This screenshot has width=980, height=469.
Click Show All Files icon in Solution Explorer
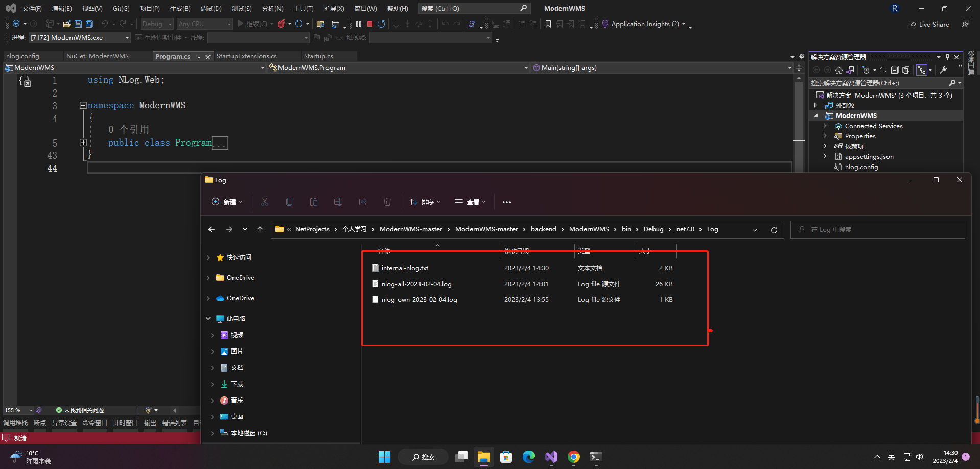click(x=906, y=70)
